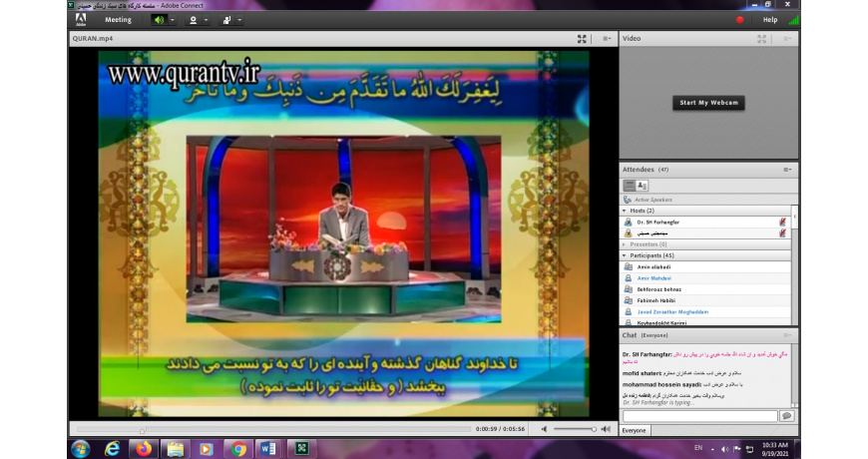Click the raise hand status icon
This screenshot has height=459, width=868.
(x=226, y=20)
